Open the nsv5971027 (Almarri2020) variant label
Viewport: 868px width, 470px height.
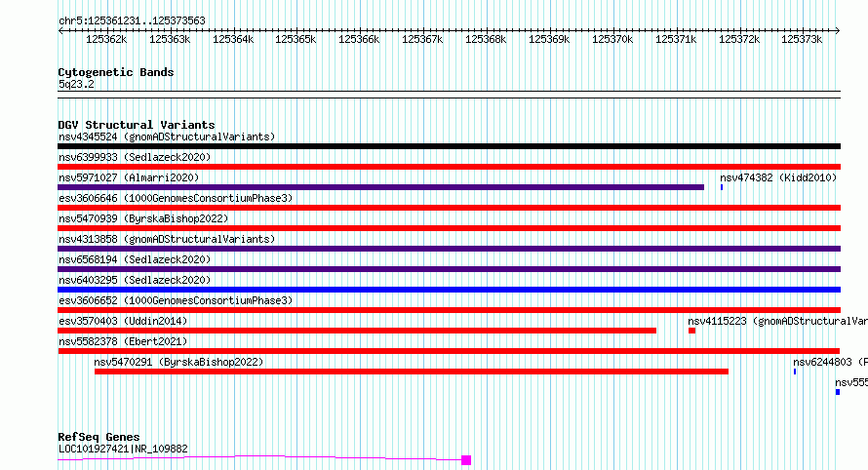click(129, 177)
